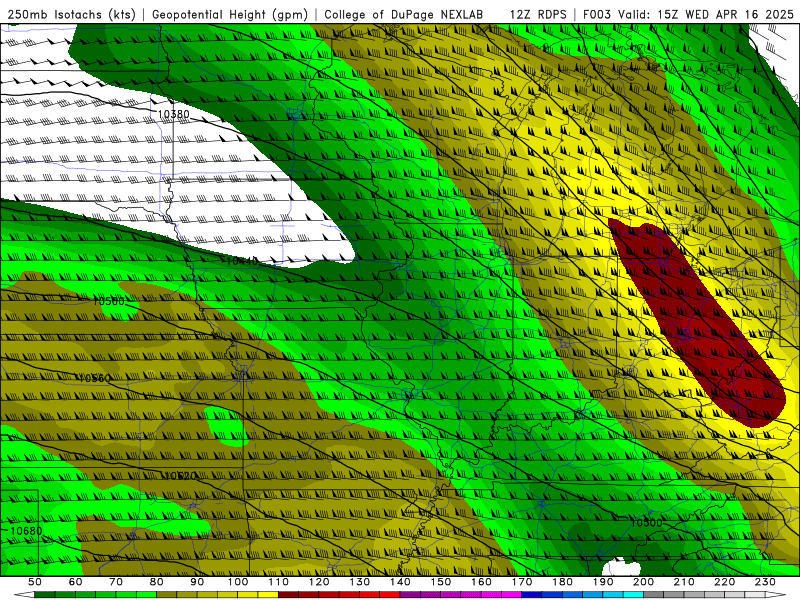Click the 180 value on the color scale
This screenshot has width=800, height=600.
pos(563,582)
